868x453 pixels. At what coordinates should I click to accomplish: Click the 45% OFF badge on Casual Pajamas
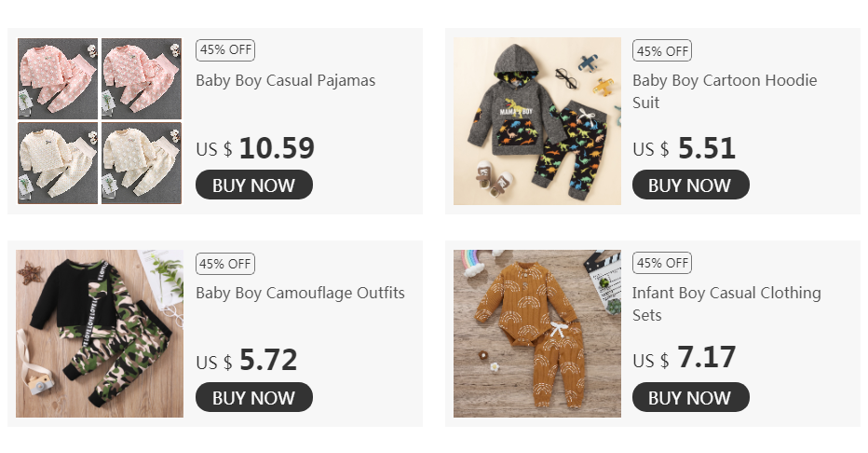point(224,51)
